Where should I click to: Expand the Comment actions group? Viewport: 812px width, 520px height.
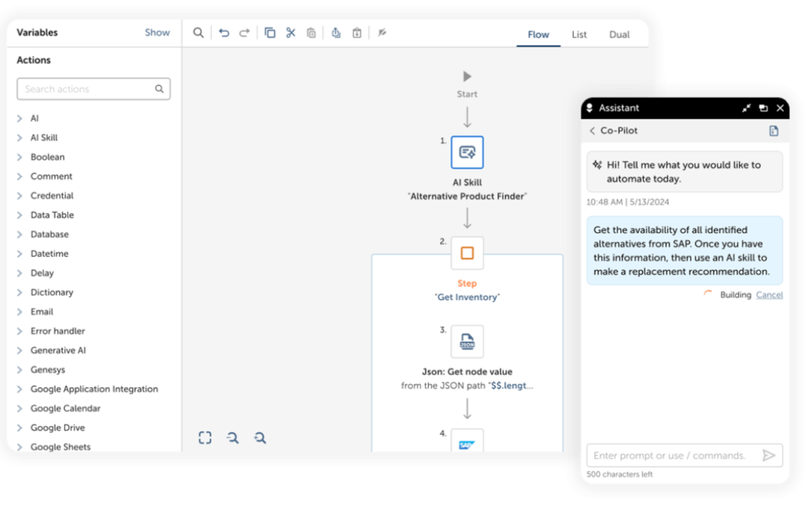pyautogui.click(x=20, y=176)
